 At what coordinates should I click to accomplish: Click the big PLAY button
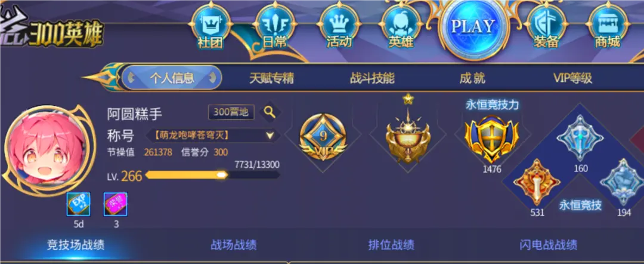(x=473, y=27)
